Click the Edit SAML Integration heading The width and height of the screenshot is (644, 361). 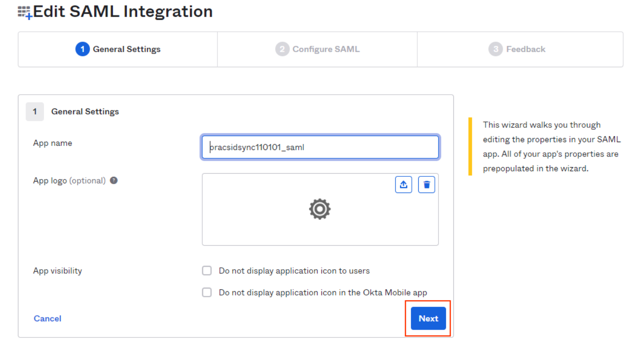tap(123, 12)
